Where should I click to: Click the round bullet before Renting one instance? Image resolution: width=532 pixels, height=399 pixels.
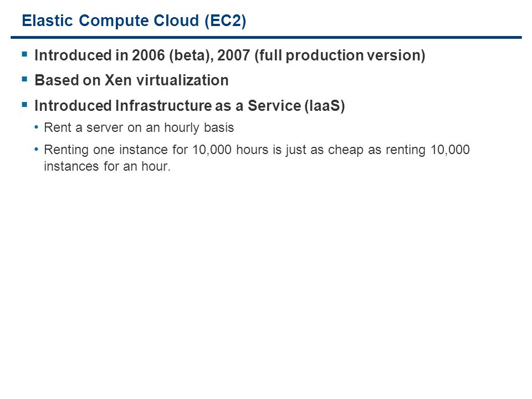tap(37, 150)
